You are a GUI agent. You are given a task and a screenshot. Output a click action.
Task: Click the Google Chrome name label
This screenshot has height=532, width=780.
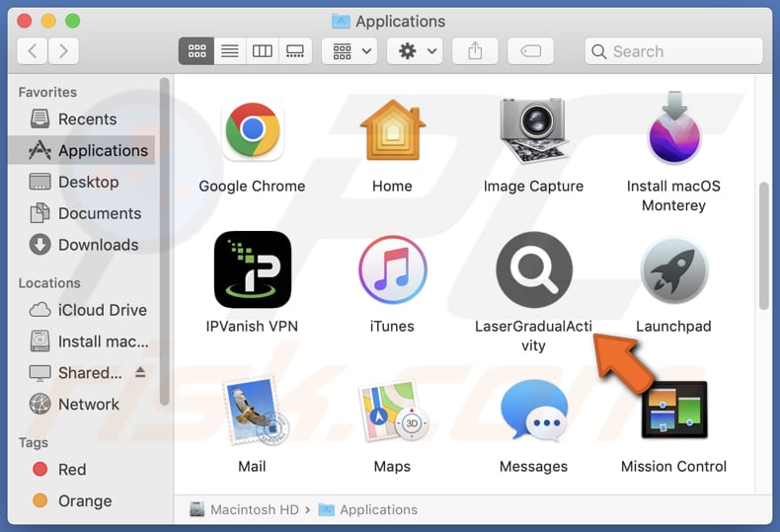click(x=252, y=186)
